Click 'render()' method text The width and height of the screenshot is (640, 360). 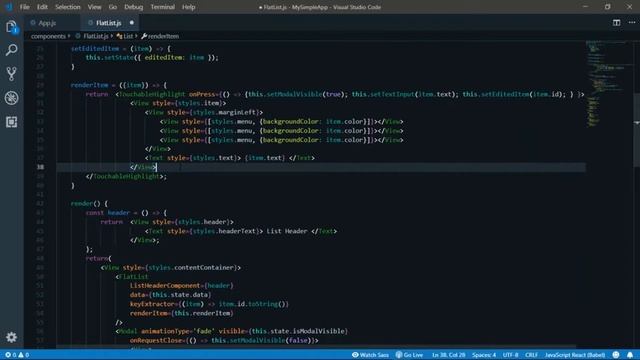85,203
